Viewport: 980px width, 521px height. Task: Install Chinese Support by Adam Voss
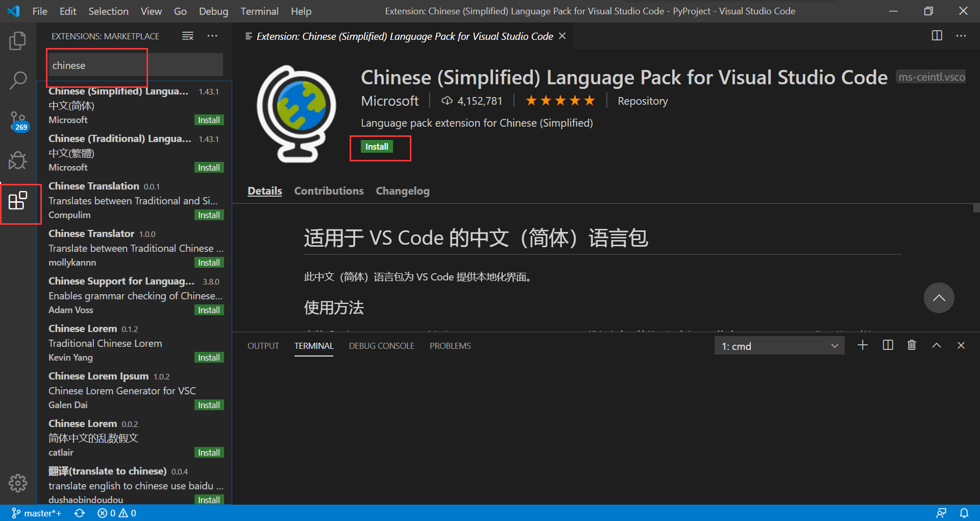click(209, 310)
